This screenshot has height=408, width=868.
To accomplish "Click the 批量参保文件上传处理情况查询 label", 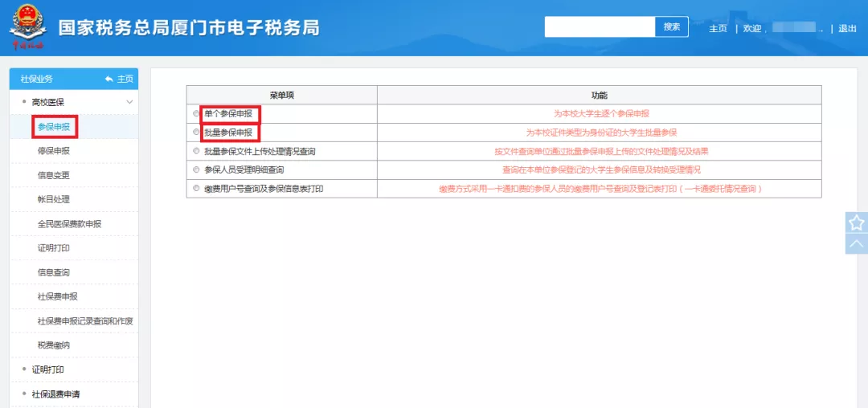I will pyautogui.click(x=260, y=151).
